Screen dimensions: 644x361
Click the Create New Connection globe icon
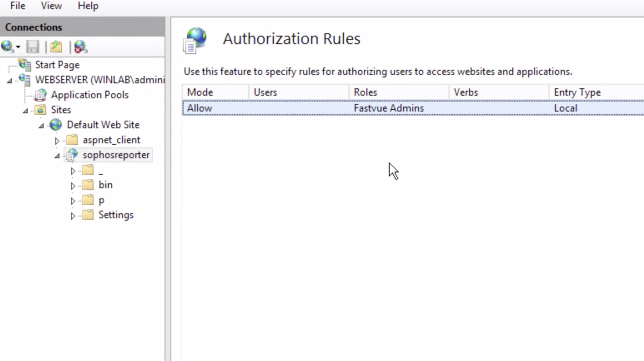coord(8,47)
